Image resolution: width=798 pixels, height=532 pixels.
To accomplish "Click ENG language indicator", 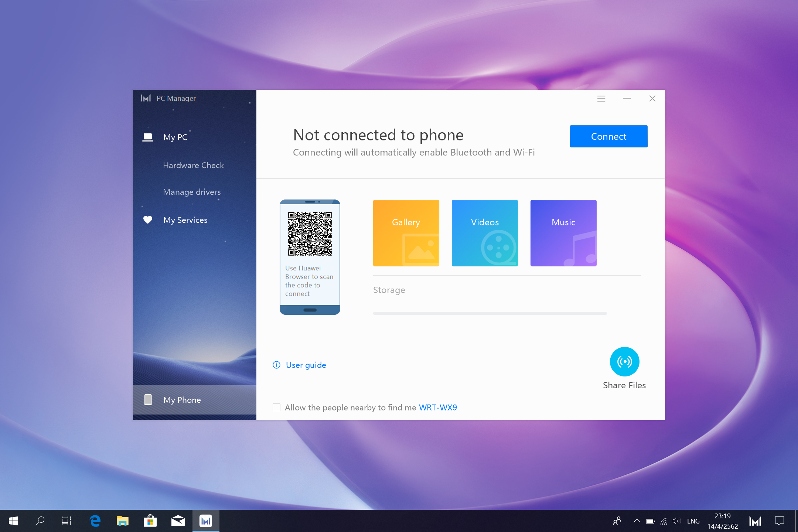I will point(693,521).
